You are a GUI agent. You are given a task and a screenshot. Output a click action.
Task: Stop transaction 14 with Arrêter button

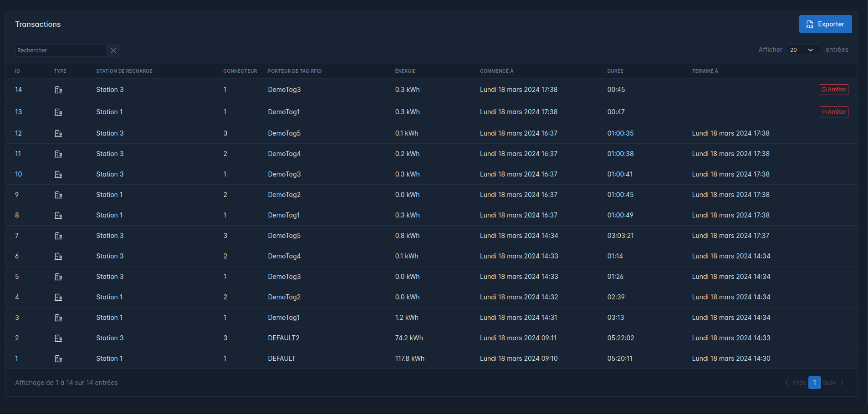pos(834,90)
